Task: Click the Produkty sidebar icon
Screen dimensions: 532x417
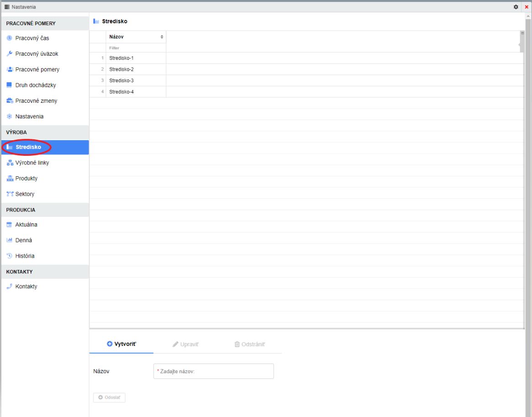Action: click(10, 179)
